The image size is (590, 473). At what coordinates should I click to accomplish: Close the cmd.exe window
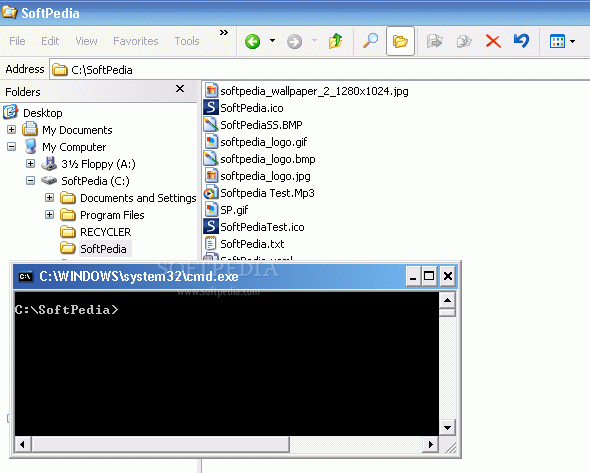coord(447,277)
